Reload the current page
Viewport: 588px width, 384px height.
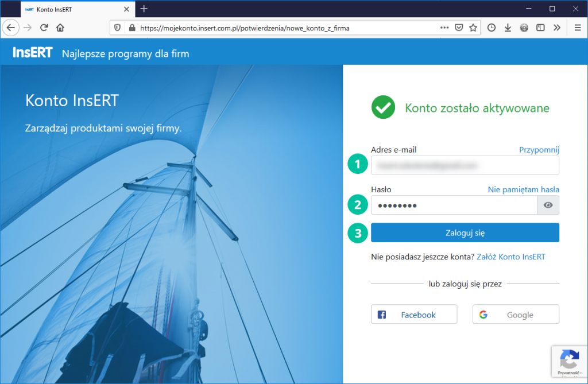[x=44, y=28]
